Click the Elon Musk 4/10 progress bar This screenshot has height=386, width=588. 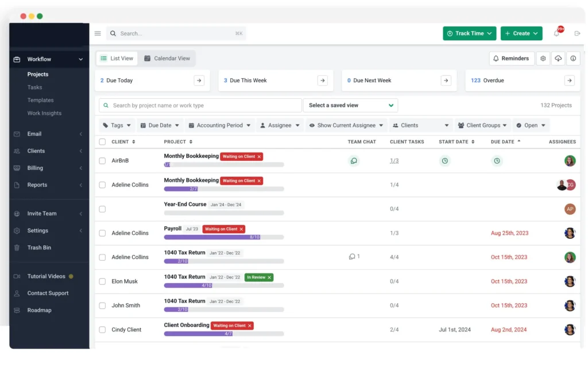tap(224, 285)
